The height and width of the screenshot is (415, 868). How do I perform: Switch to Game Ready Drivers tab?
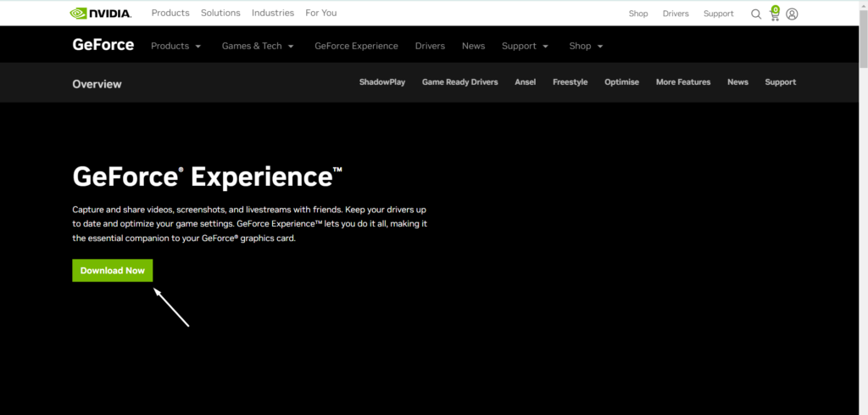point(460,82)
